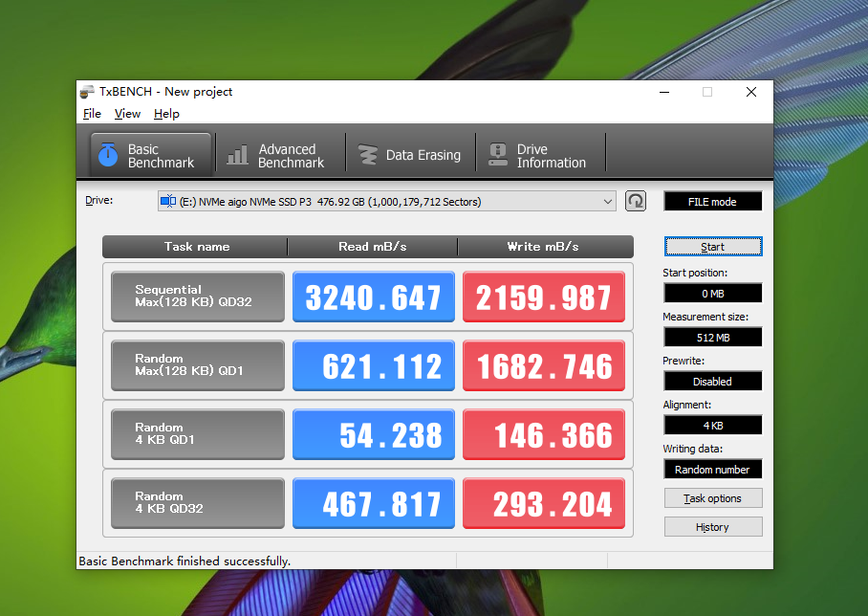
Task: Switch to the Advanced Benchmark tab
Action: pyautogui.click(x=280, y=155)
